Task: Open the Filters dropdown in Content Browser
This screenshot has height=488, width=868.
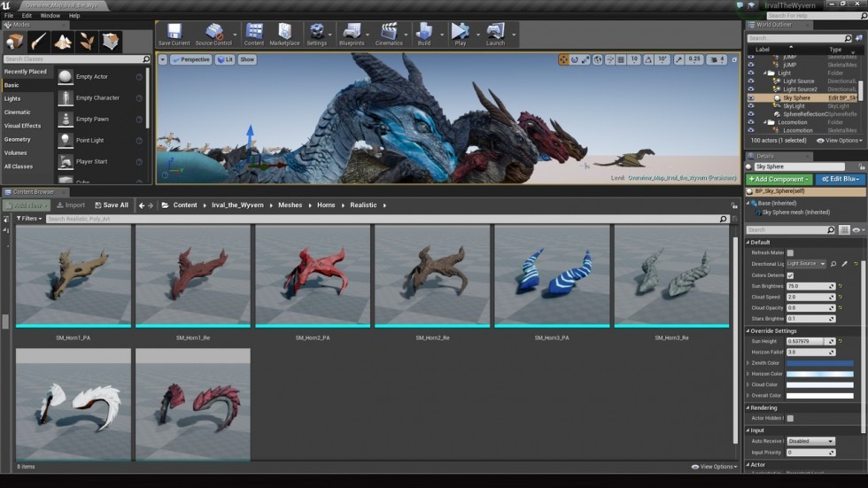Action: point(29,219)
